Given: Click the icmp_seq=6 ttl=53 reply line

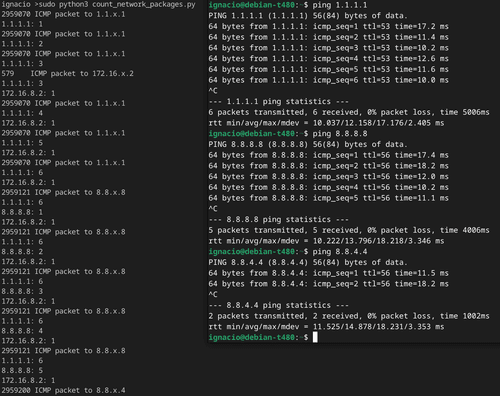Looking at the screenshot, I should [328, 80].
